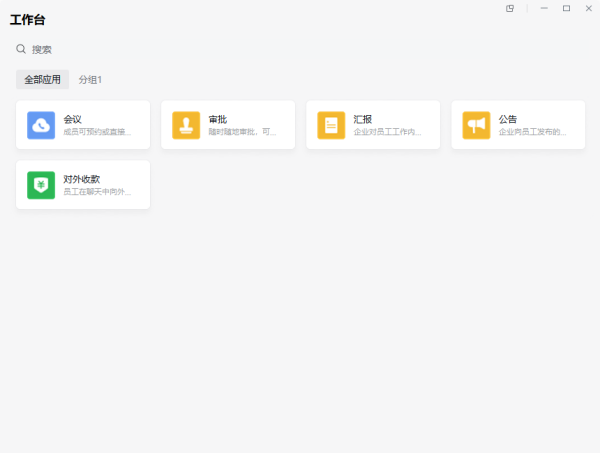Click the 公告 megaphone icon
The width and height of the screenshot is (600, 453).
476,125
